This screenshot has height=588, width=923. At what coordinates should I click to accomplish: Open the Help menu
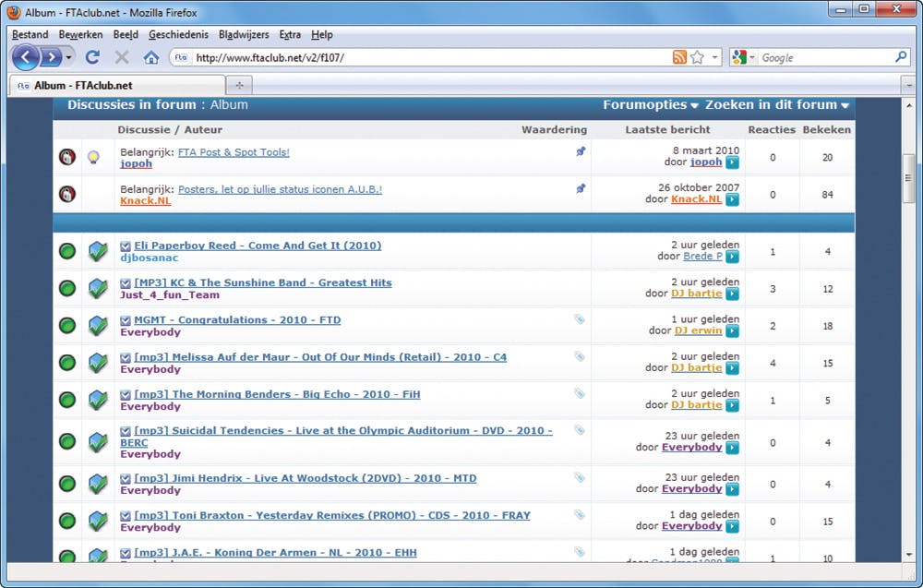coord(322,35)
